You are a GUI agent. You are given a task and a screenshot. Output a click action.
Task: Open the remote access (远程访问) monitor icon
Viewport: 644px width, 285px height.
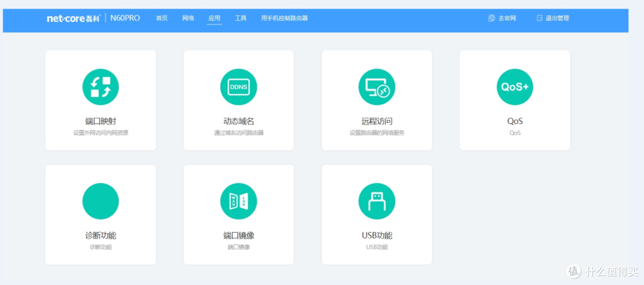[x=377, y=87]
